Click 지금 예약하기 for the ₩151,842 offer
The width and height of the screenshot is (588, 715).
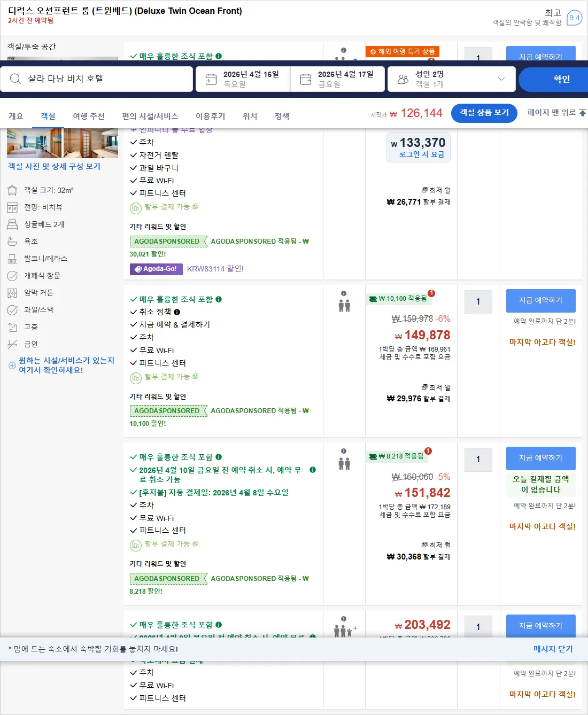tap(541, 458)
